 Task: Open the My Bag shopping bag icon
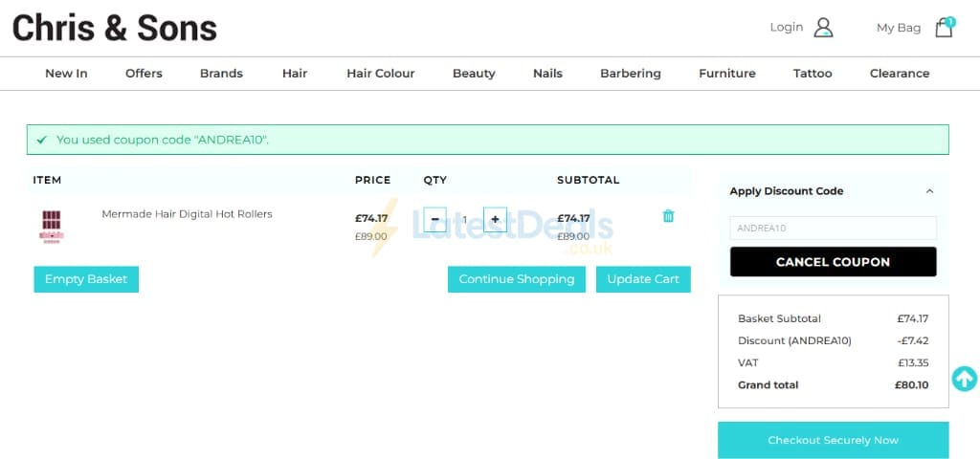pos(944,28)
